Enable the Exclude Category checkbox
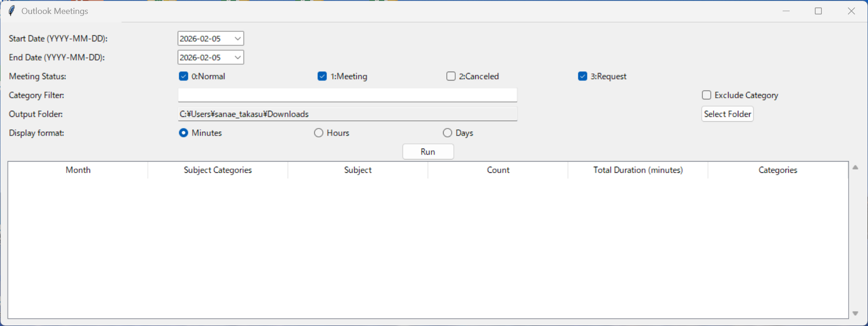The width and height of the screenshot is (868, 326). (x=707, y=95)
